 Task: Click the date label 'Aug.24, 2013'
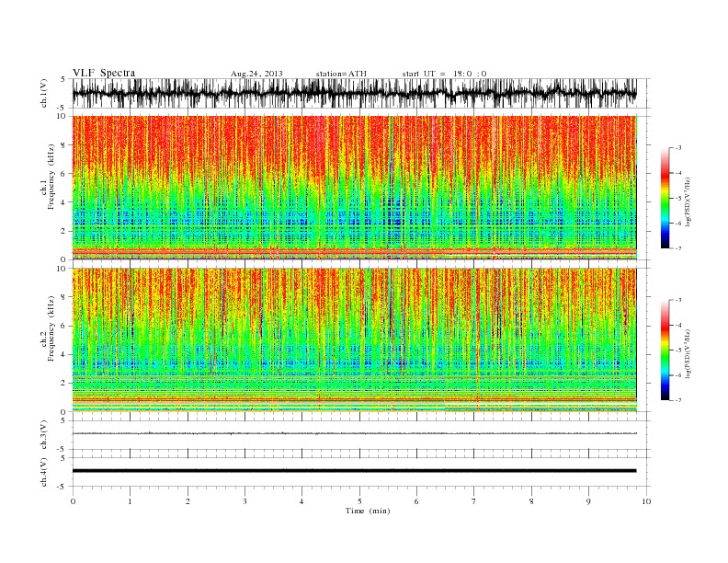tap(256, 74)
